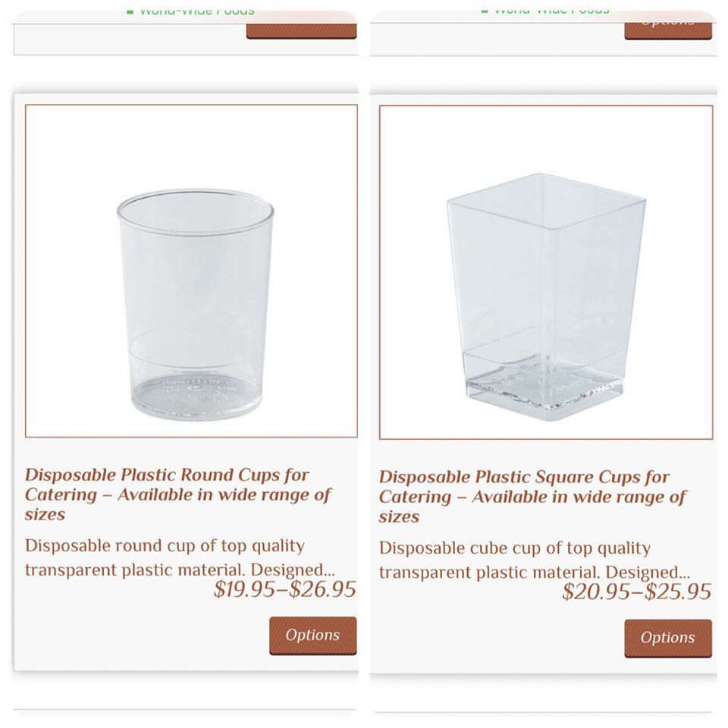Click the ellipsis ending cube cup description

pyautogui.click(x=682, y=573)
